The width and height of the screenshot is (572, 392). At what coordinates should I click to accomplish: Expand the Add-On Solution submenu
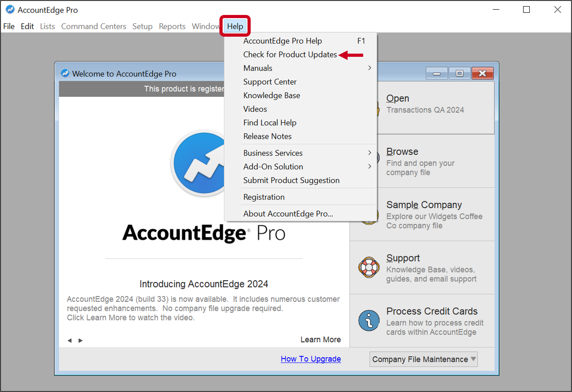click(273, 166)
